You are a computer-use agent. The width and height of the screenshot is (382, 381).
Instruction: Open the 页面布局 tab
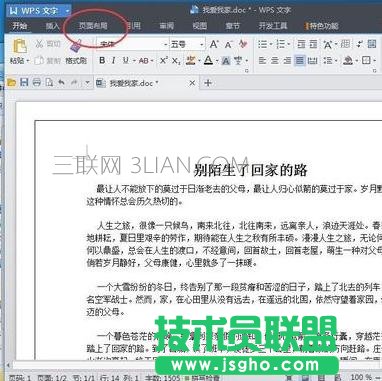[x=93, y=26]
